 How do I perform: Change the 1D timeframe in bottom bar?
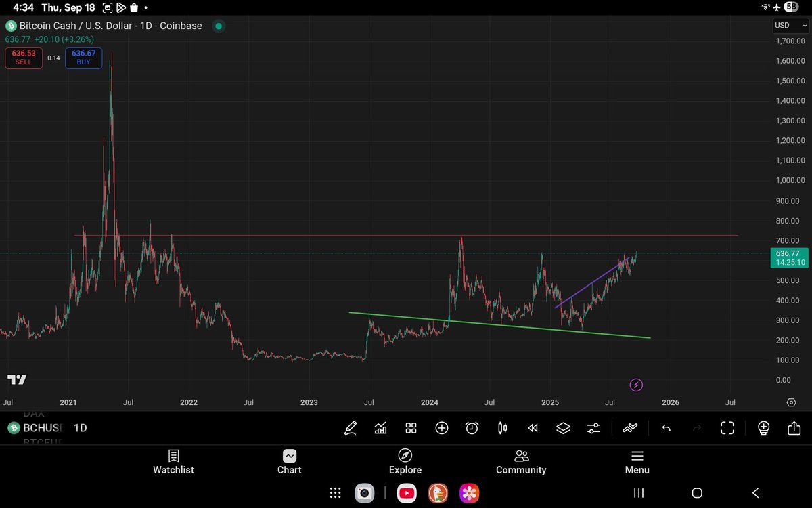click(x=81, y=428)
